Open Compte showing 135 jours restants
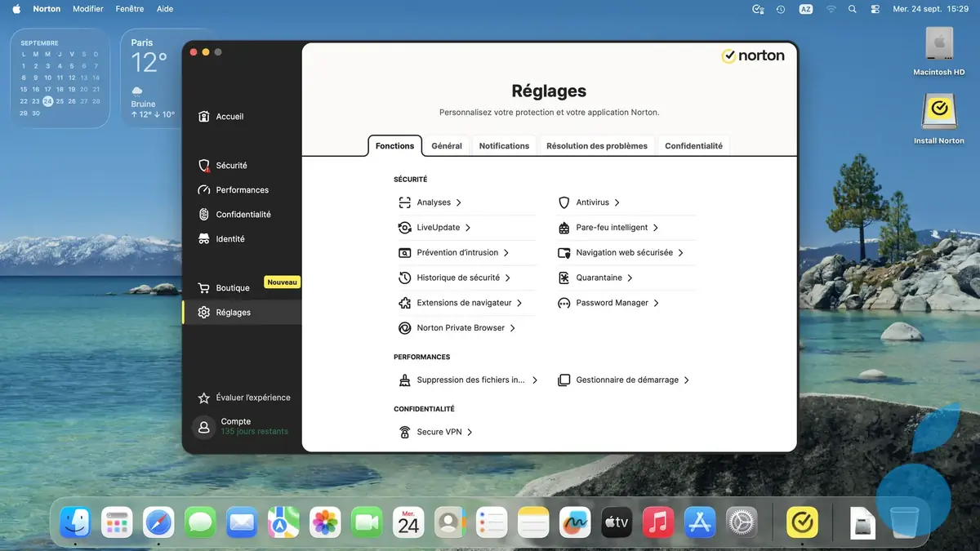This screenshot has width=980, height=551. pos(237,425)
